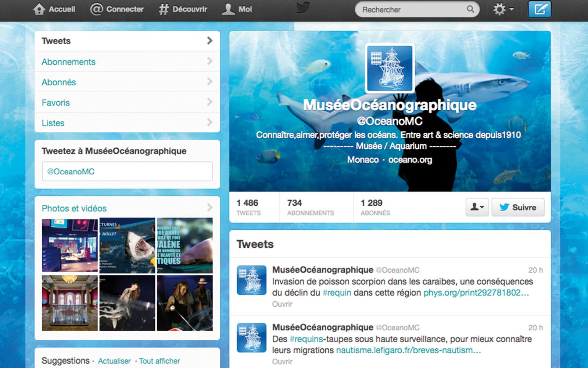The height and width of the screenshot is (368, 588).
Task: Click the search magnifier icon
Action: click(x=470, y=9)
